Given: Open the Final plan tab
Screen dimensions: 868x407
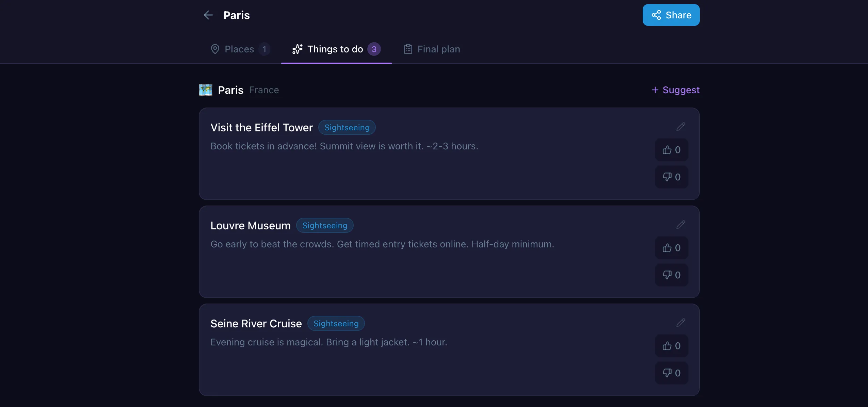Looking at the screenshot, I should pyautogui.click(x=432, y=49).
